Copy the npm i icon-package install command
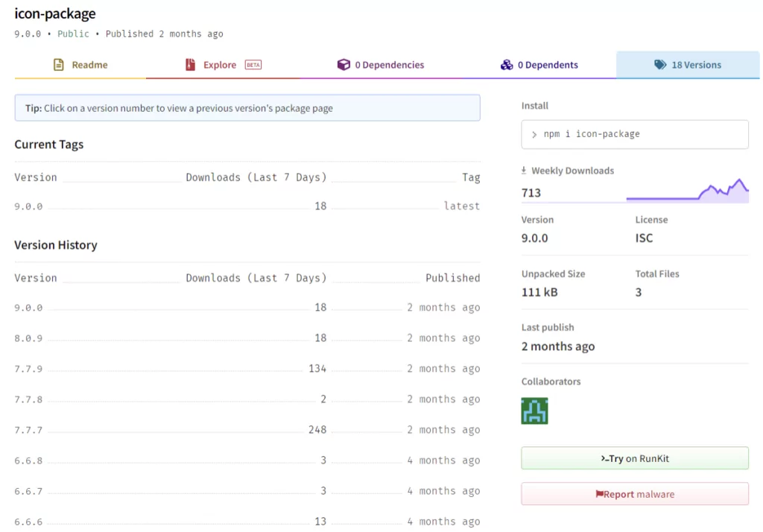Image resolution: width=763 pixels, height=532 pixels. pos(635,134)
